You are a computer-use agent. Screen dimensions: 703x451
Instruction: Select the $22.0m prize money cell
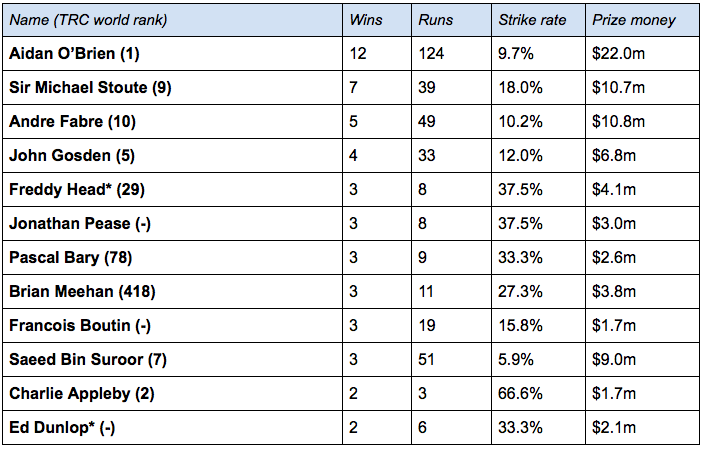coord(642,53)
